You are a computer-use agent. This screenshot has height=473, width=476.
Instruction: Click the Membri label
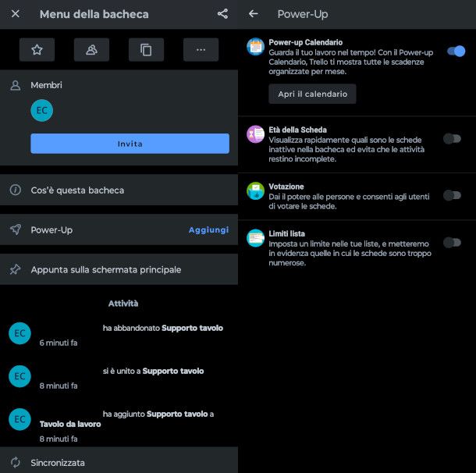point(47,85)
